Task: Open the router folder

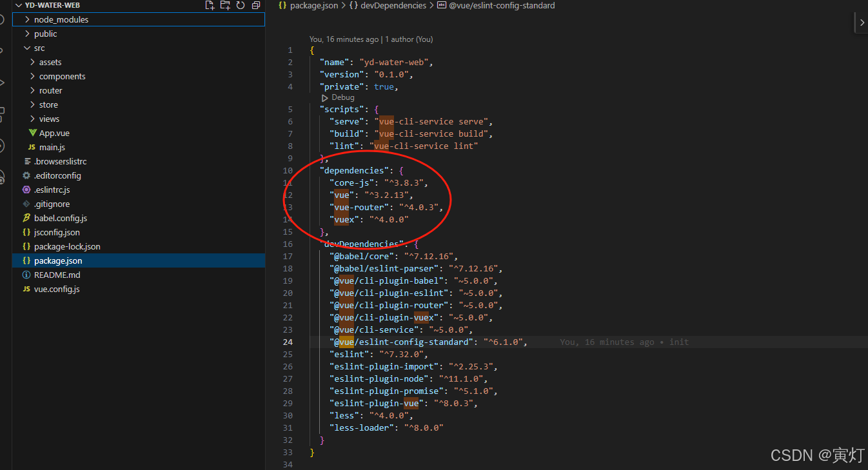Action: pyautogui.click(x=50, y=90)
